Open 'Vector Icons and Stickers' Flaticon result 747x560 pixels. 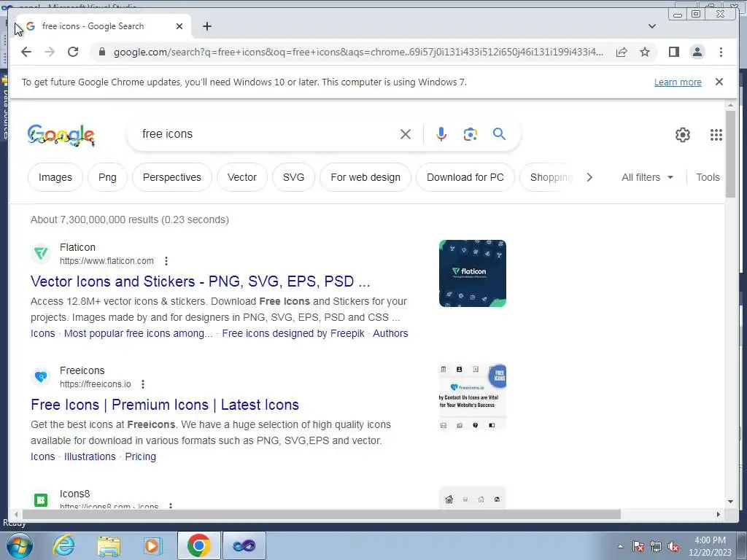pos(200,281)
